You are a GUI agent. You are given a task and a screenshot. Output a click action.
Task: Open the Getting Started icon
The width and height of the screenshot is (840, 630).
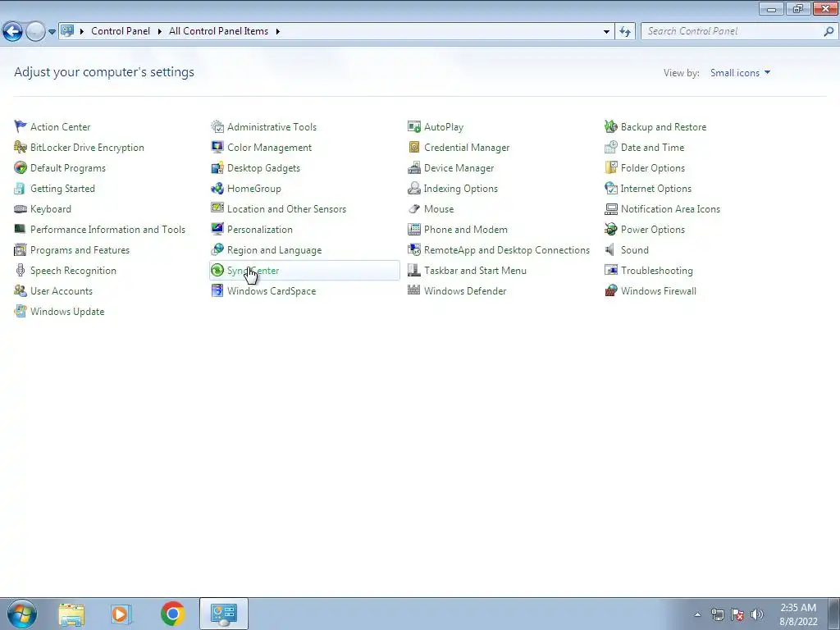click(21, 188)
